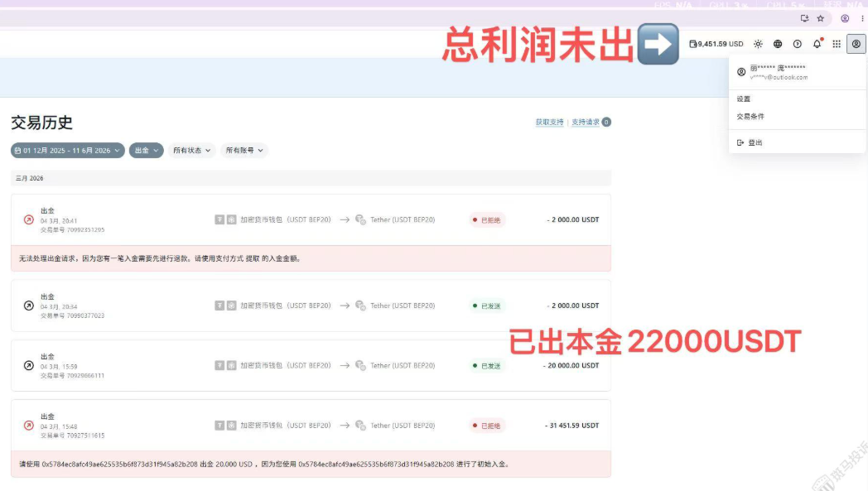Image resolution: width=868 pixels, height=491 pixels.
Task: Click the install app icon in address bar
Action: point(804,18)
